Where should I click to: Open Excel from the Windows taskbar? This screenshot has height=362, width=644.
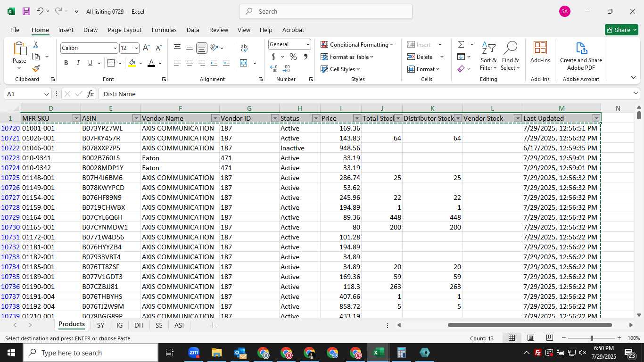coord(379,353)
